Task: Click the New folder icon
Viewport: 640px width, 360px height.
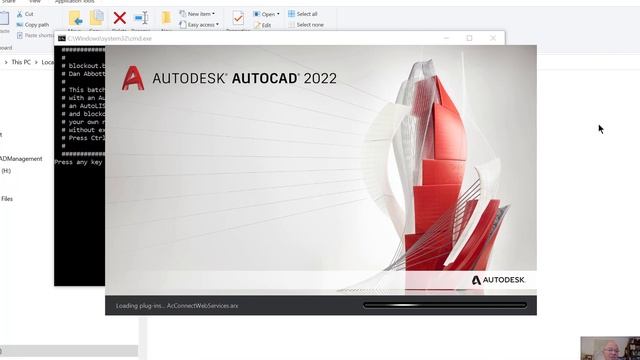Action: coord(166,18)
